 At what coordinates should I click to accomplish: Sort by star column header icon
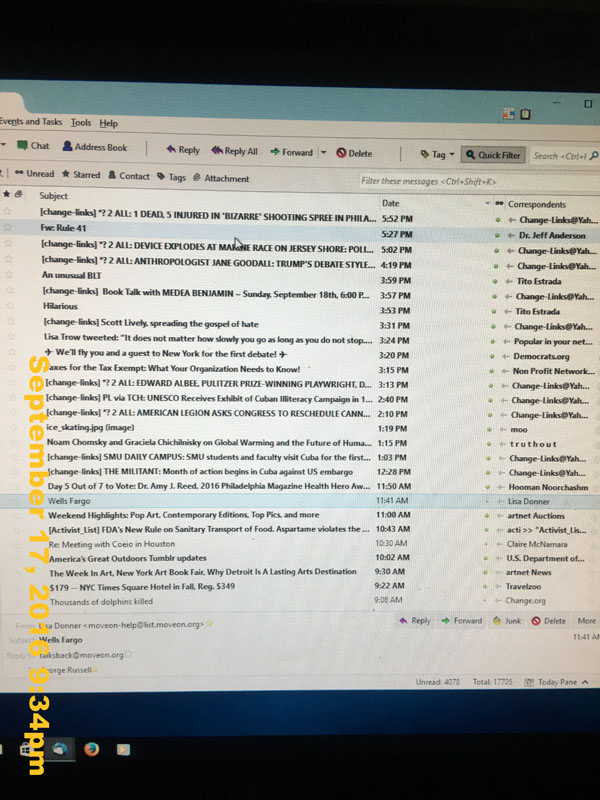tap(7, 194)
